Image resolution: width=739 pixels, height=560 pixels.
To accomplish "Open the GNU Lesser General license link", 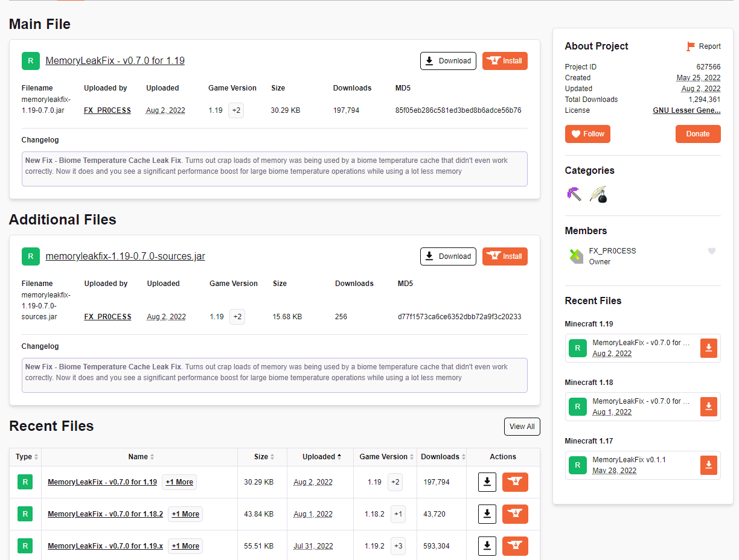I will (686, 110).
